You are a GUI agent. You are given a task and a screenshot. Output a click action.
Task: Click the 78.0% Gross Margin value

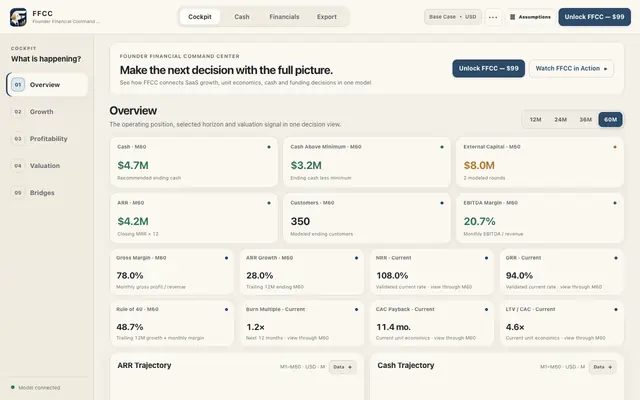(129, 276)
